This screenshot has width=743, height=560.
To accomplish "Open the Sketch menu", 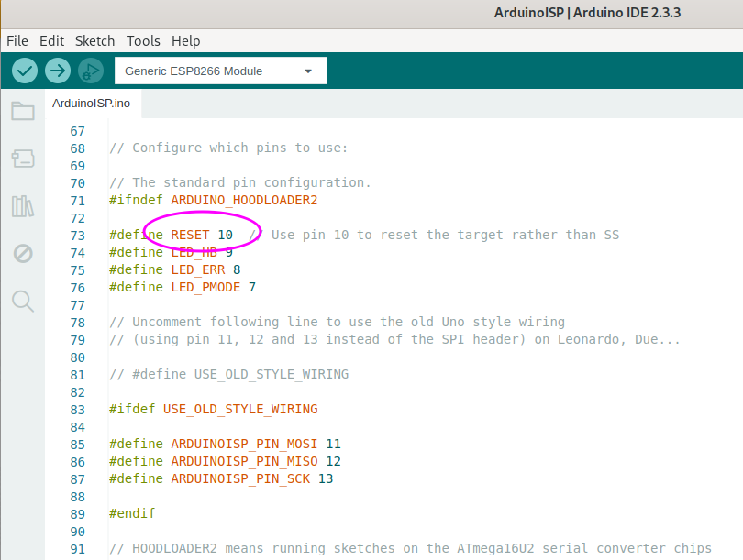I will (x=94, y=41).
